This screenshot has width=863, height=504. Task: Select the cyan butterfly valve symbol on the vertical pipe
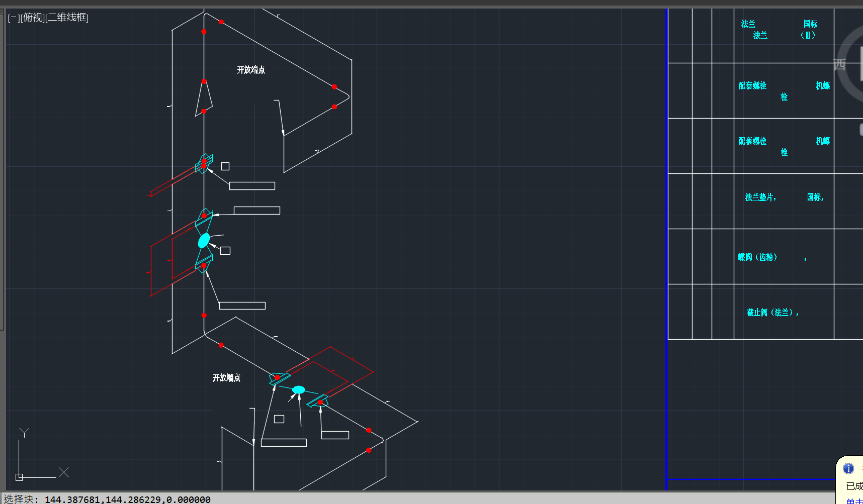(x=204, y=241)
